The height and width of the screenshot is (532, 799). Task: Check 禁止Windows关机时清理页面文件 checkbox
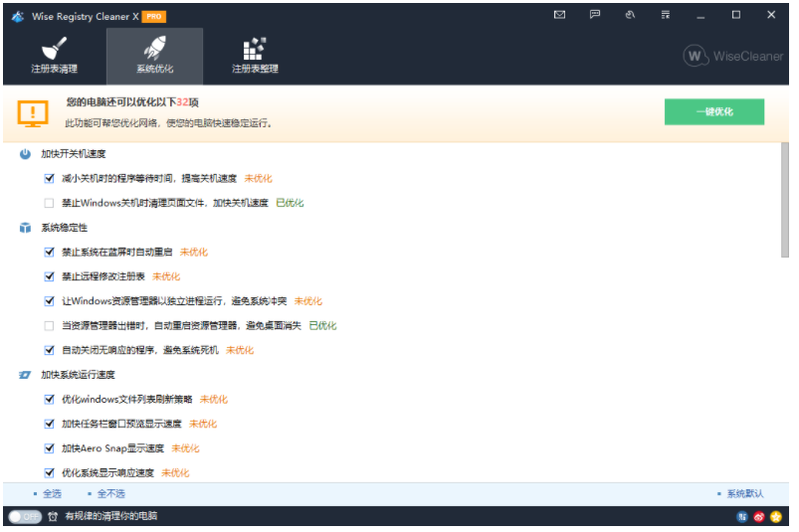[x=50, y=203]
